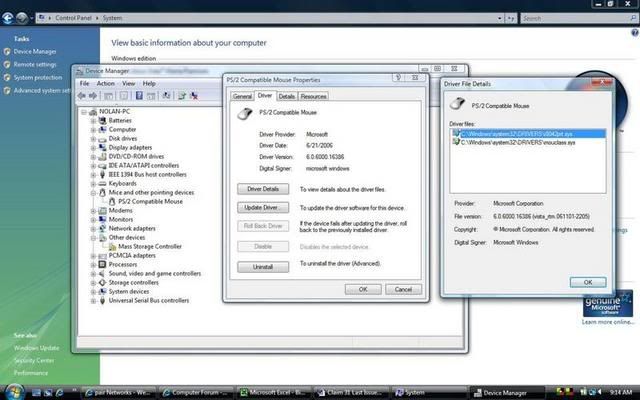The height and width of the screenshot is (400, 640).
Task: Click the Control Panel search field
Action: click(x=578, y=18)
